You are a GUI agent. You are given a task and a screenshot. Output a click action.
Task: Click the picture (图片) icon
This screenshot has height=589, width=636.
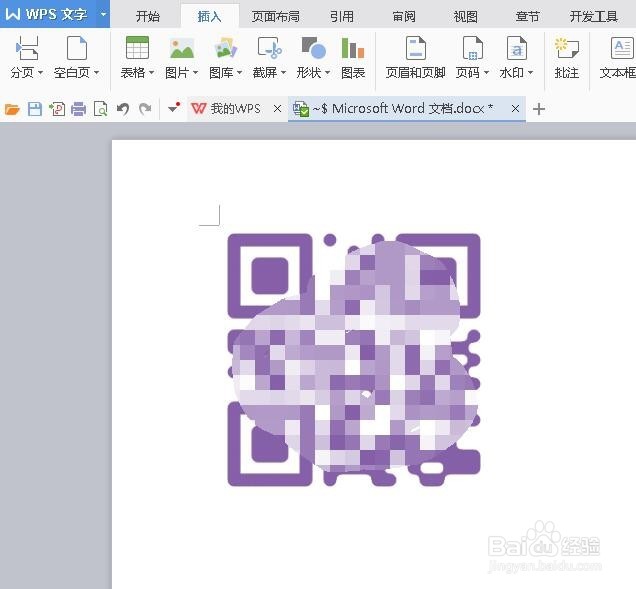pos(182,48)
